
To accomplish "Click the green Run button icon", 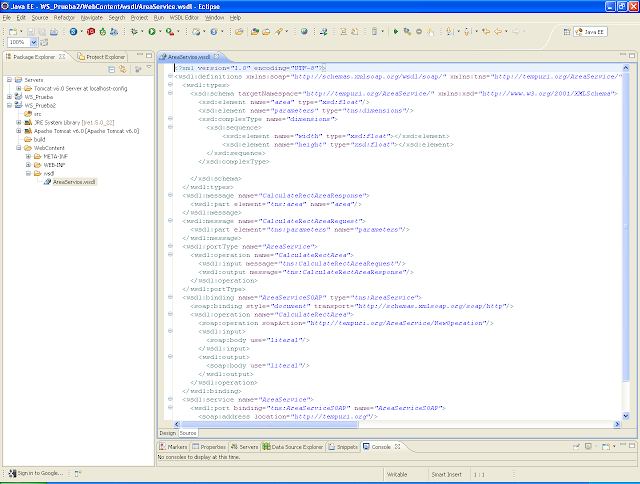I will click(152, 31).
